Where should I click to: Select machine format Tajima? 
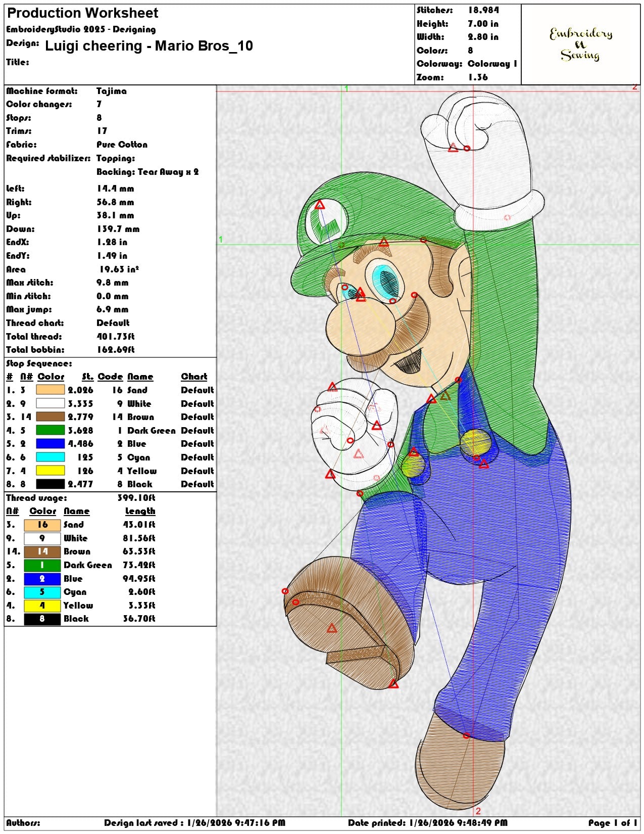click(112, 91)
